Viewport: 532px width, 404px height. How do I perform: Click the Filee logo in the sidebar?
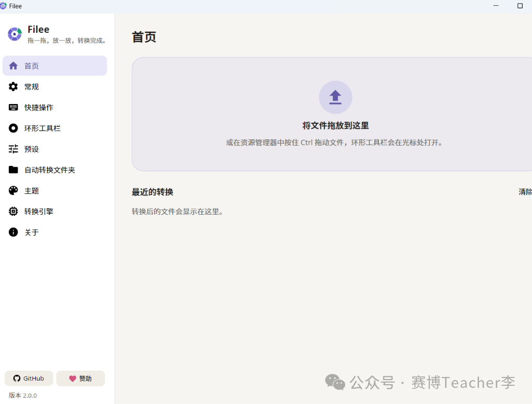coord(15,34)
